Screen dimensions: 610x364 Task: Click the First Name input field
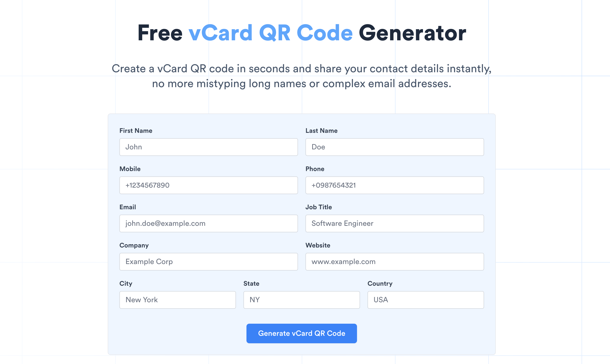[208, 147]
